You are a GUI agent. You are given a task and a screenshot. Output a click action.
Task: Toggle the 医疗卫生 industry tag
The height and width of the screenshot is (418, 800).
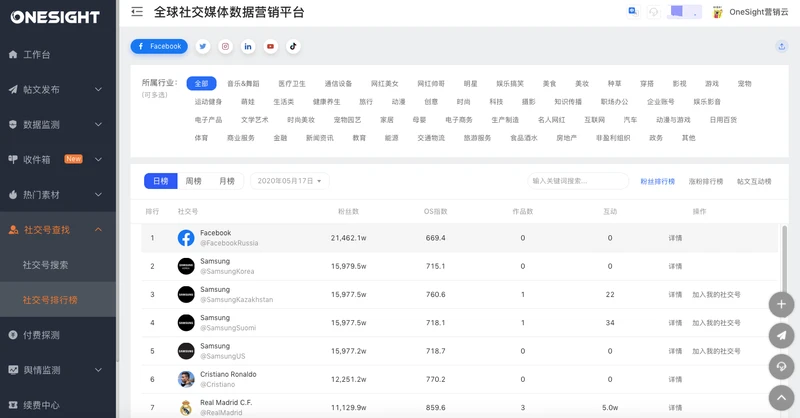pos(292,84)
